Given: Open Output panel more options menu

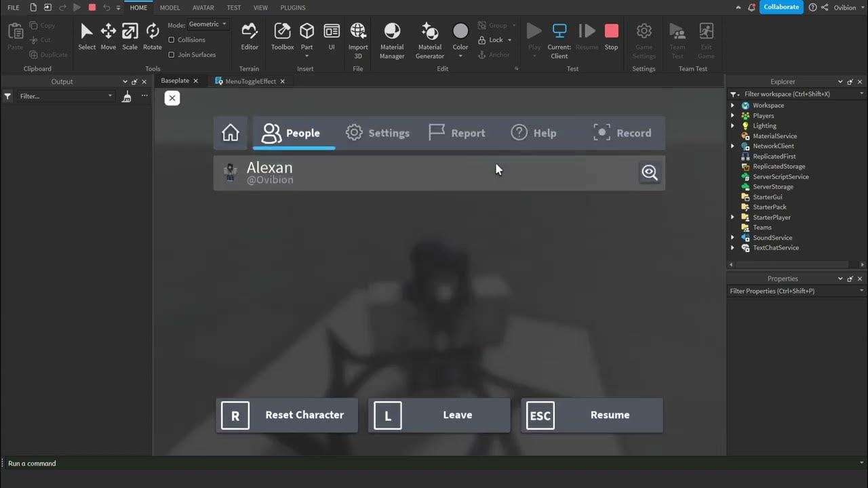Looking at the screenshot, I should click(x=144, y=96).
